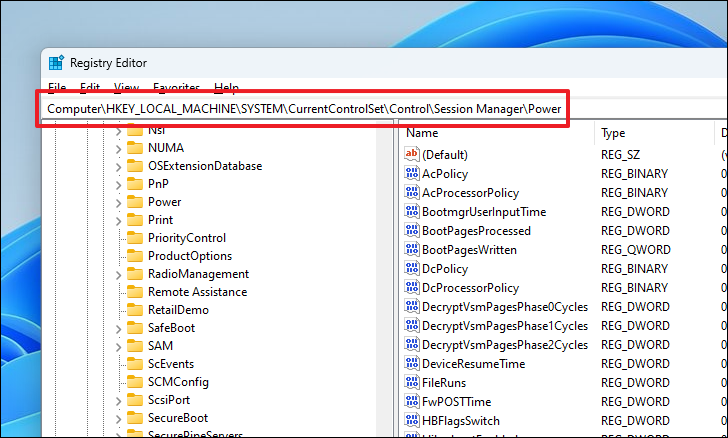Expand the PnP key

pos(118,185)
